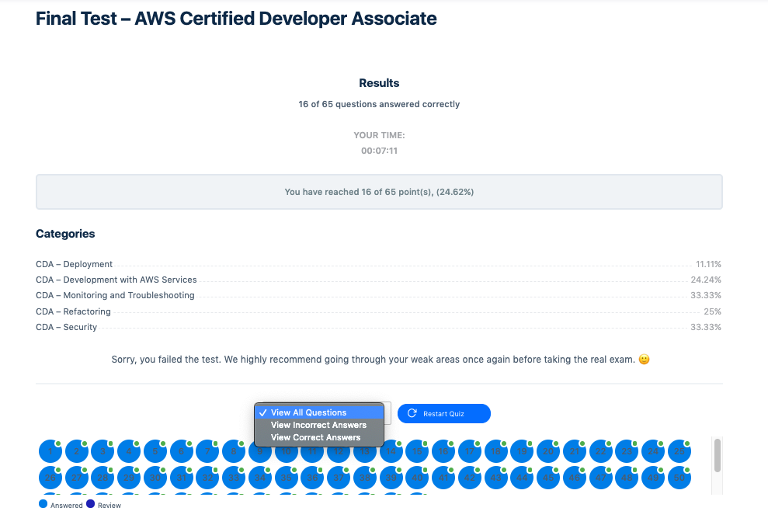The width and height of the screenshot is (768, 532).
Task: Open question 21 in the navigator
Action: 575,451
